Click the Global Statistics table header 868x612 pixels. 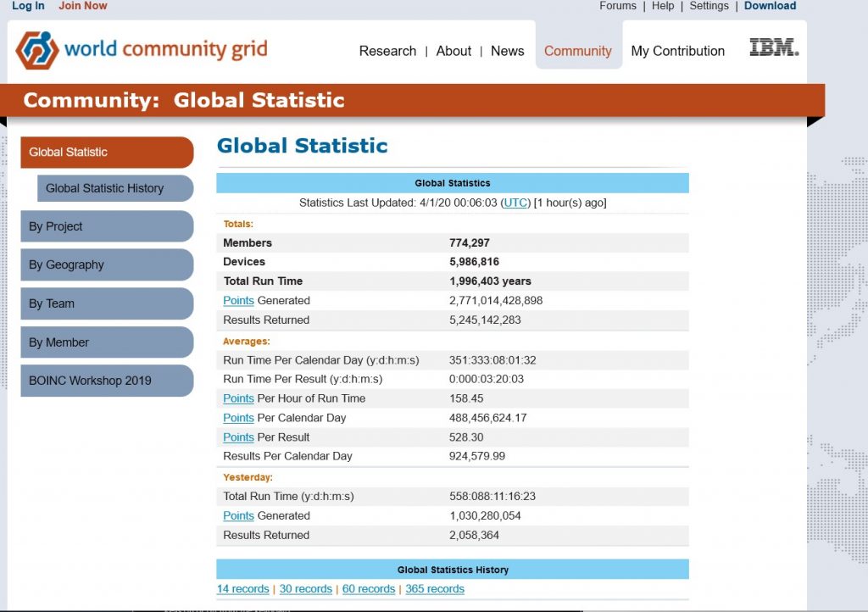pyautogui.click(x=453, y=183)
